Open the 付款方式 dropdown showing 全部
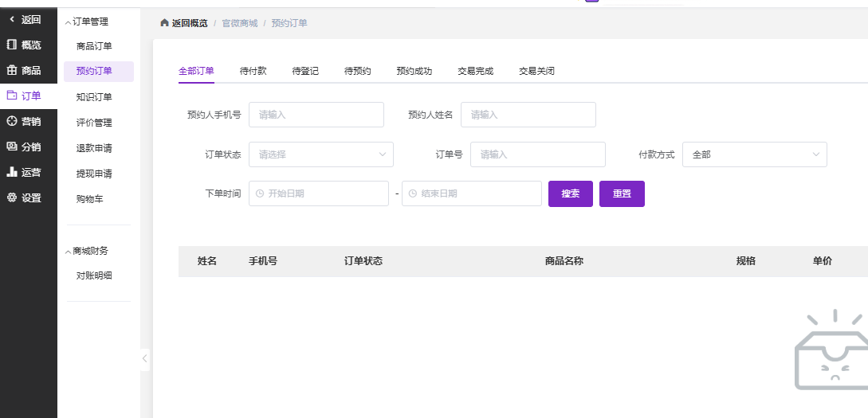The height and width of the screenshot is (418, 868). pyautogui.click(x=754, y=154)
